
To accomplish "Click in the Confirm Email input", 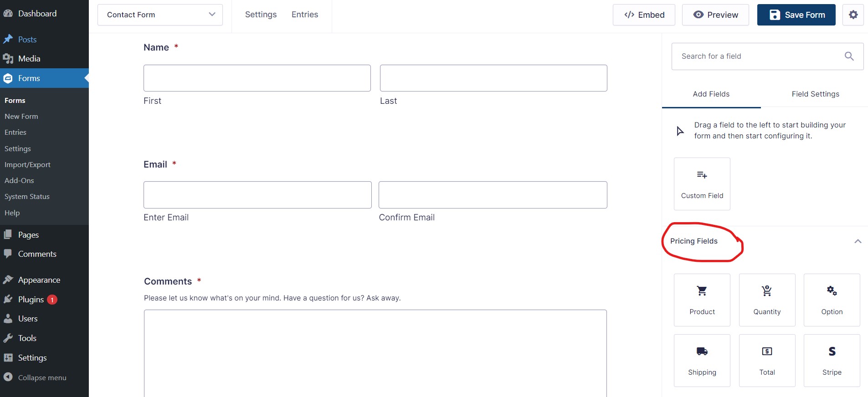I will (x=493, y=195).
